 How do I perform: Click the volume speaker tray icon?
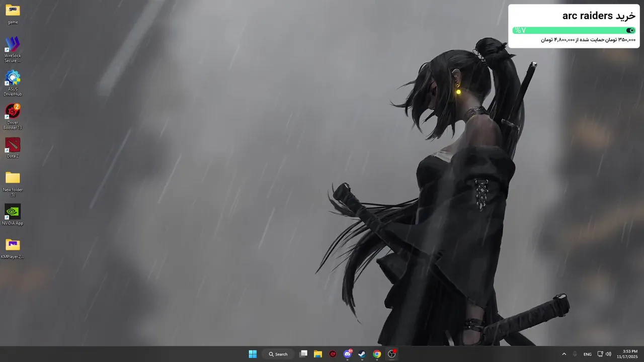(x=608, y=354)
